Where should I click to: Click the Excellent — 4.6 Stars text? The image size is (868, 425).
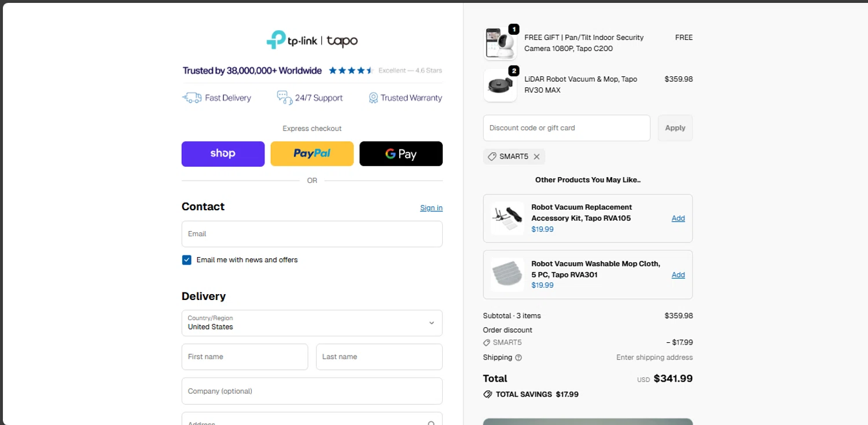(x=410, y=71)
